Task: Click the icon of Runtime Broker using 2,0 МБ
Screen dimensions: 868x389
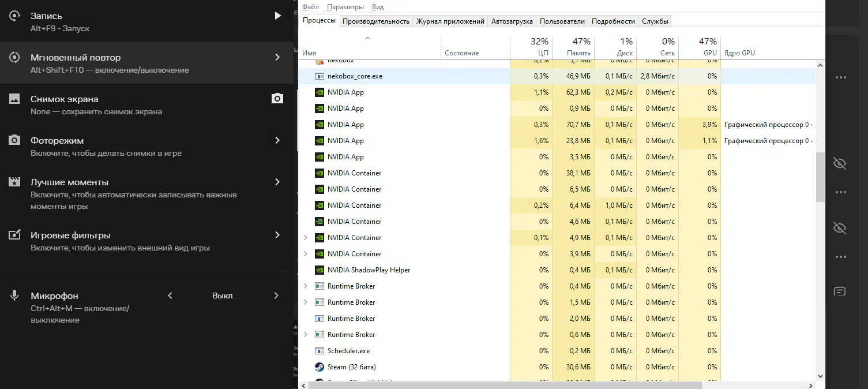Action: tap(320, 319)
